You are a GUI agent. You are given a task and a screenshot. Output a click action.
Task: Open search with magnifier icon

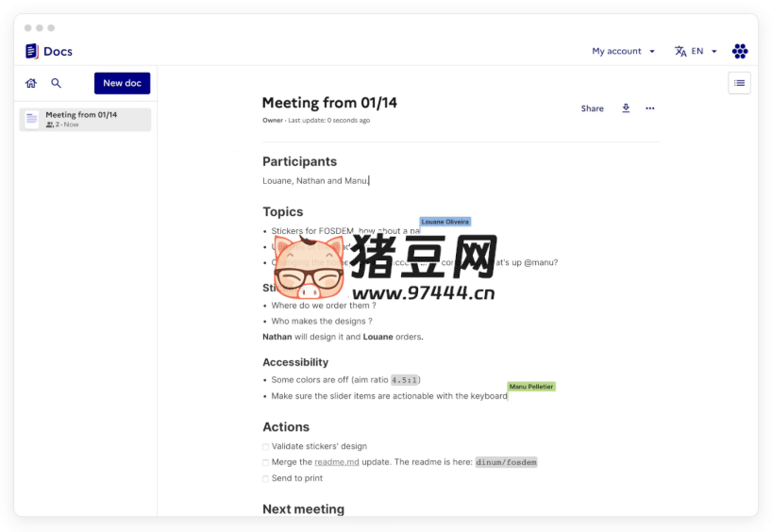(x=56, y=83)
